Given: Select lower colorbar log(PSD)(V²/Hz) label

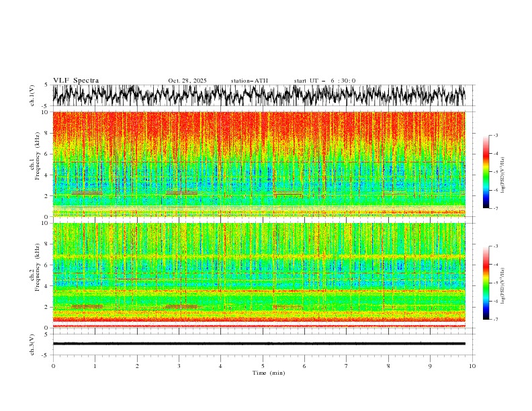Looking at the screenshot, I should pos(502,286).
